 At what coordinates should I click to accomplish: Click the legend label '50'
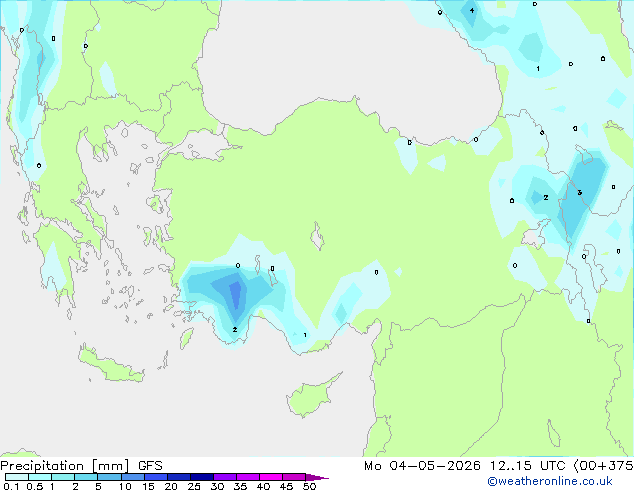click(309, 486)
